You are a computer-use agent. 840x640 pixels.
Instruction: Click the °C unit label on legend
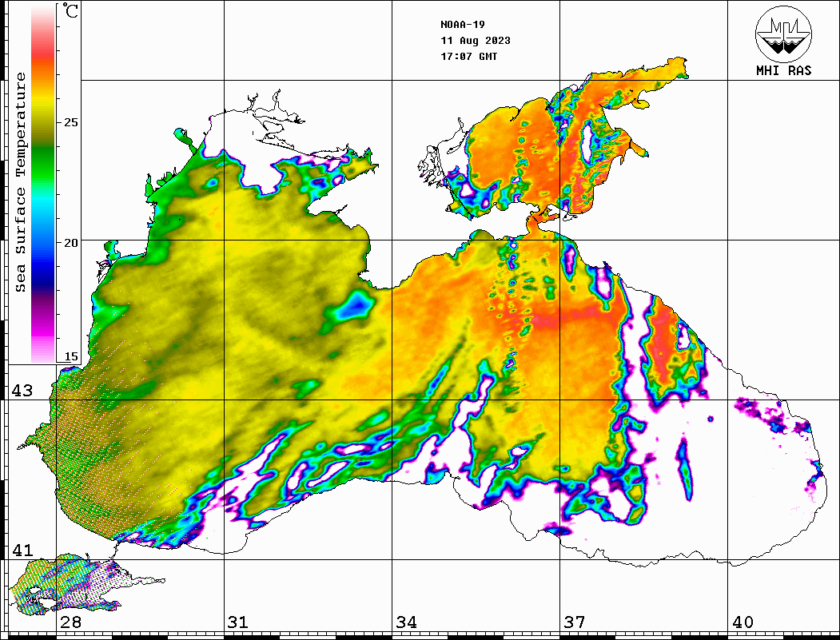[x=70, y=10]
